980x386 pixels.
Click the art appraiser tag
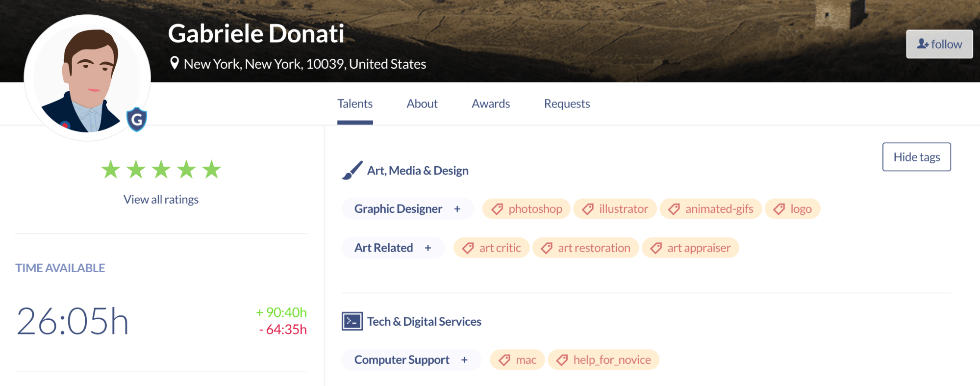click(690, 248)
